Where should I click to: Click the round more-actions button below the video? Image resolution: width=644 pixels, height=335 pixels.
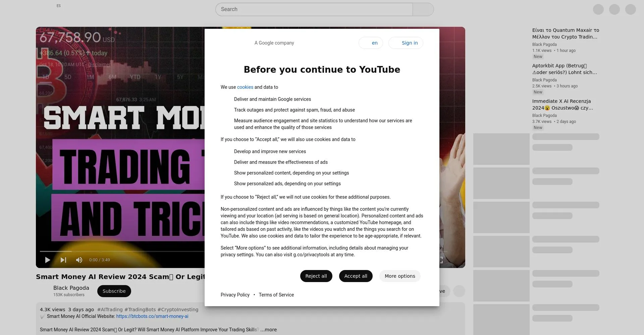459,291
